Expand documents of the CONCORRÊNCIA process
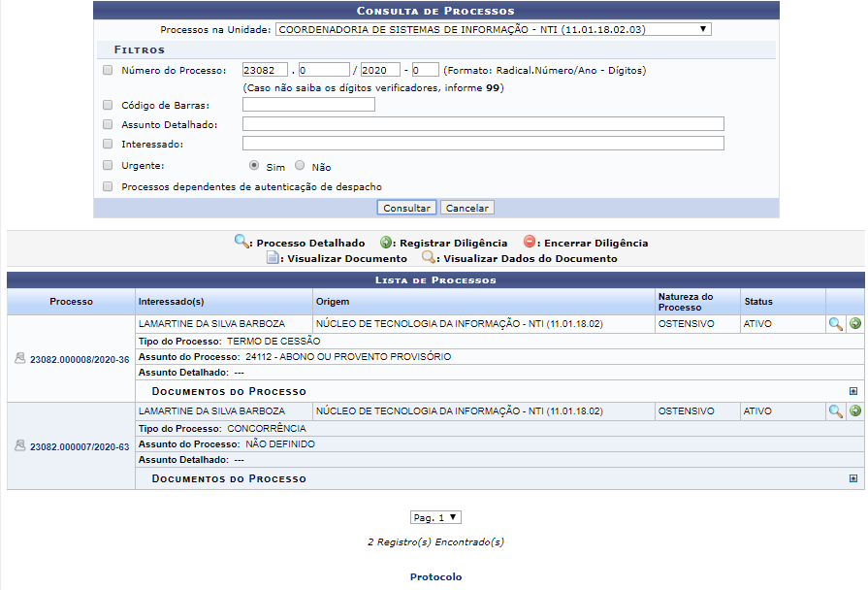The height and width of the screenshot is (590, 868). (853, 478)
